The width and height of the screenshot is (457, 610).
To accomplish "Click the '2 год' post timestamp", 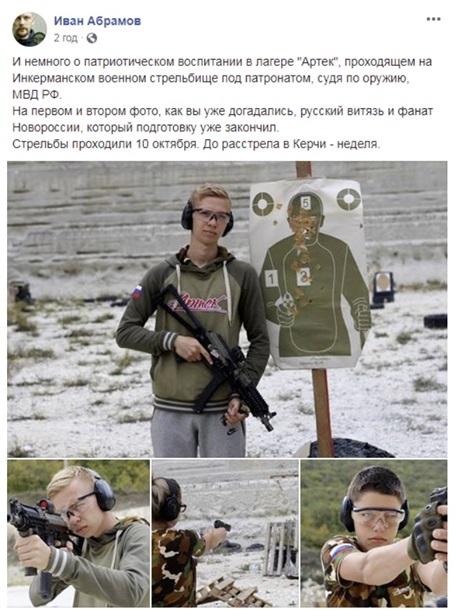I will pos(65,38).
